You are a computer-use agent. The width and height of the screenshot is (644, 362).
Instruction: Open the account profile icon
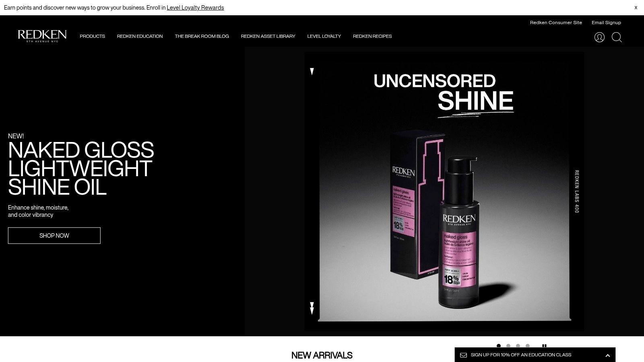tap(599, 37)
